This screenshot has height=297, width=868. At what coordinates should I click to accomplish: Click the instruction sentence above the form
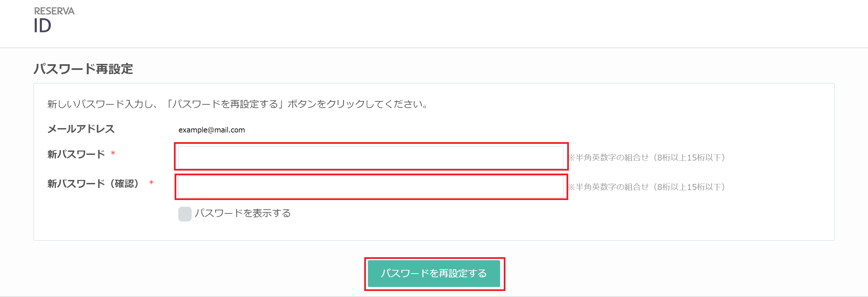pyautogui.click(x=237, y=104)
